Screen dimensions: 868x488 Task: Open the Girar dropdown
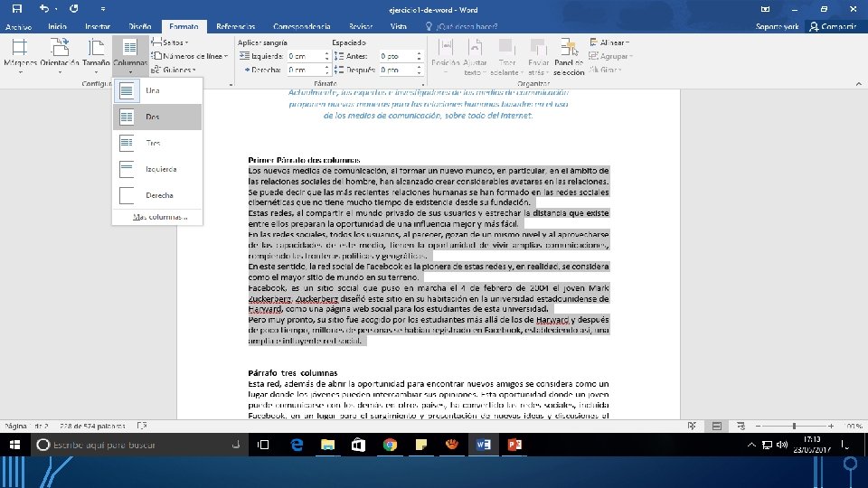[x=605, y=70]
